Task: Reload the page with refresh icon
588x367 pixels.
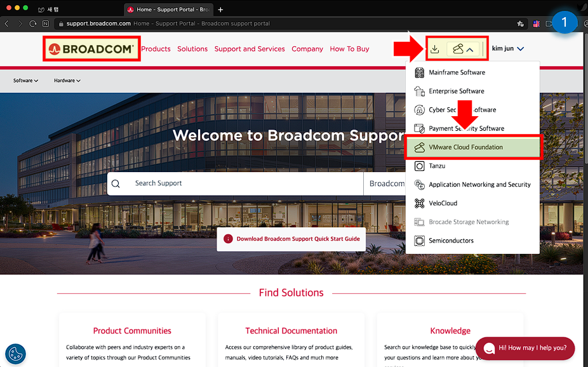Action: click(x=33, y=23)
